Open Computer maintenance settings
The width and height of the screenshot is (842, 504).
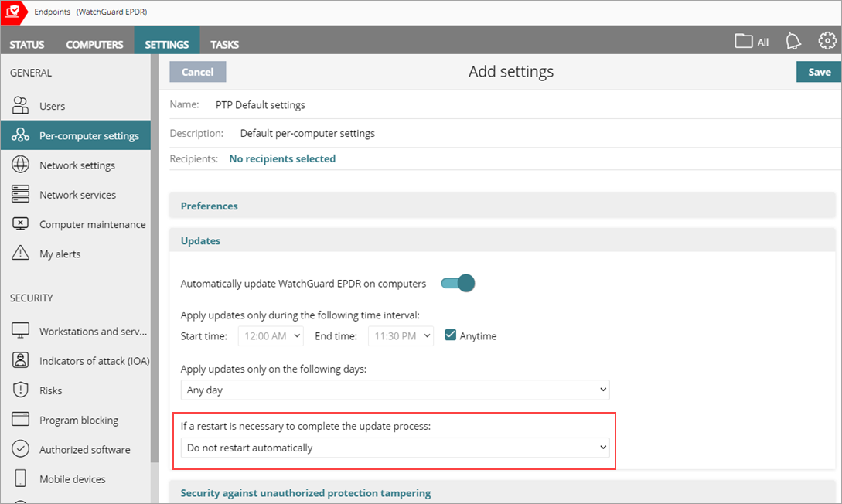pyautogui.click(x=22, y=223)
